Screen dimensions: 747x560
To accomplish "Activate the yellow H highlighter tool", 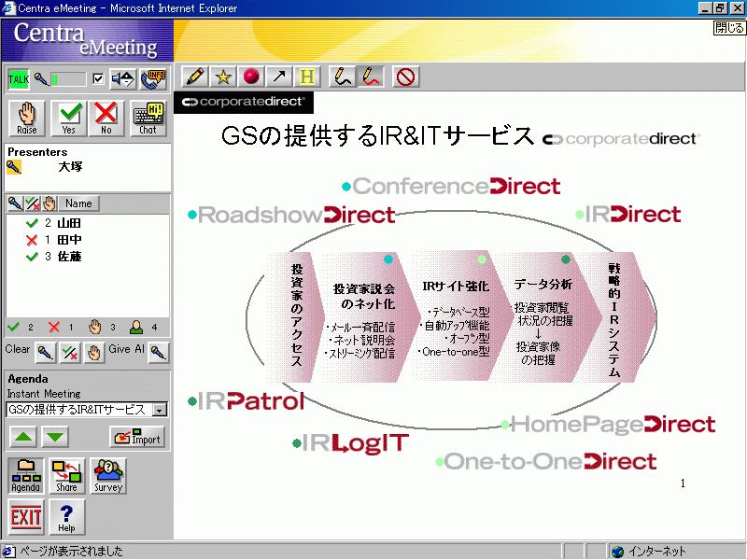I will pos(307,77).
